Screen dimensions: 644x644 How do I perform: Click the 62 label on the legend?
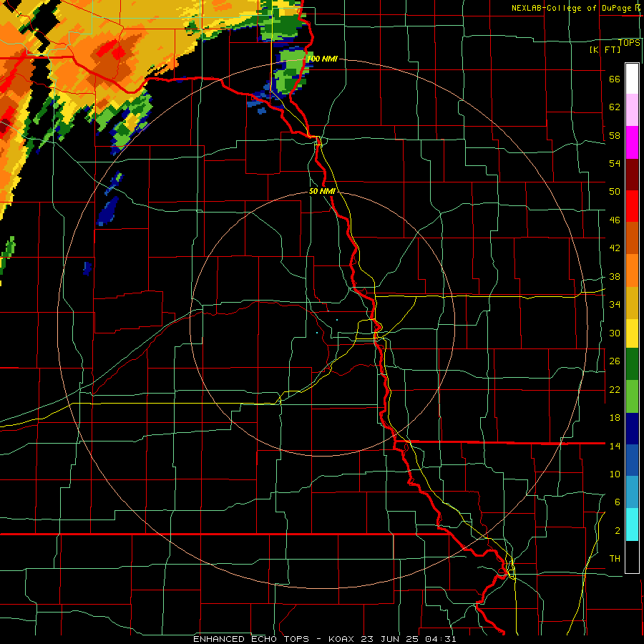[x=615, y=107]
